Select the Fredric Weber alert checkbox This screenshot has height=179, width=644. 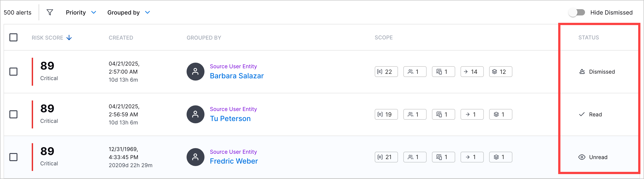pos(13,157)
